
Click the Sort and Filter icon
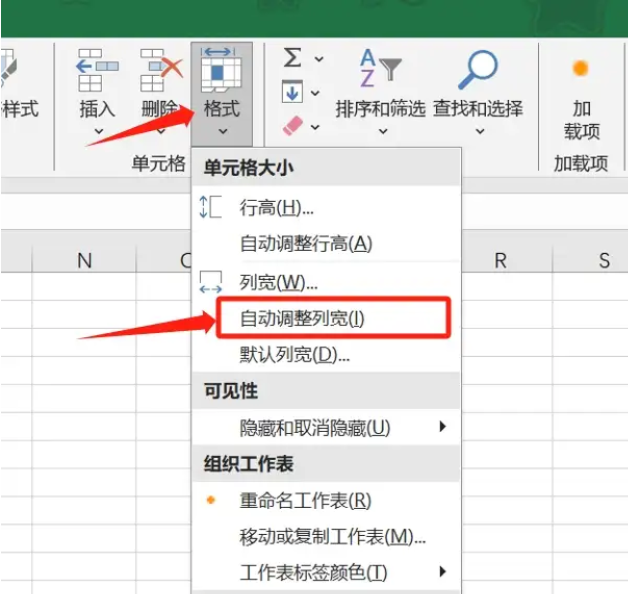click(x=380, y=68)
